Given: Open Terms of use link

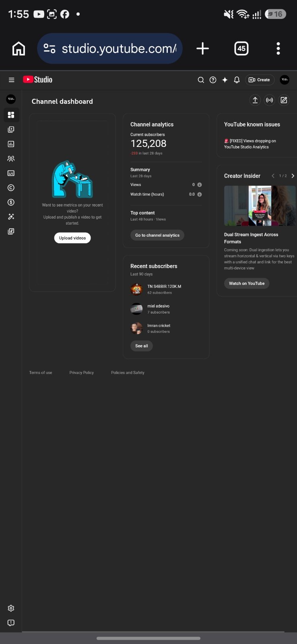Looking at the screenshot, I should (x=41, y=373).
